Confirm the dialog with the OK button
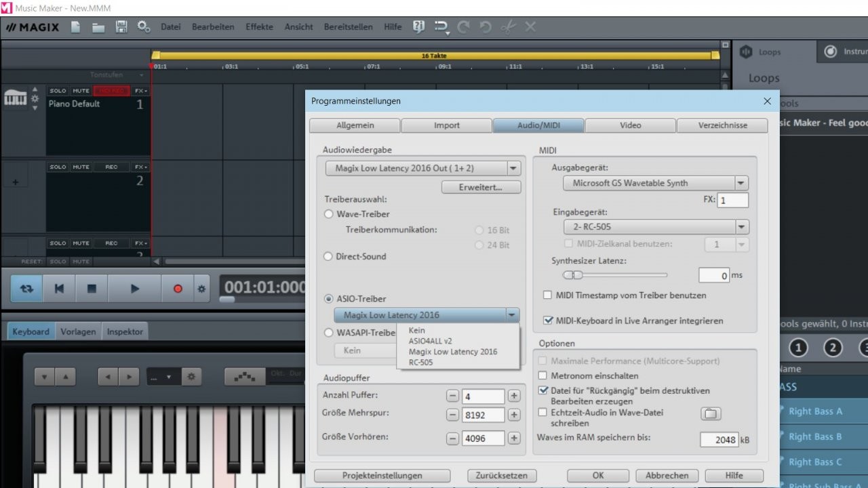Screen dimensions: 868x488 point(598,476)
